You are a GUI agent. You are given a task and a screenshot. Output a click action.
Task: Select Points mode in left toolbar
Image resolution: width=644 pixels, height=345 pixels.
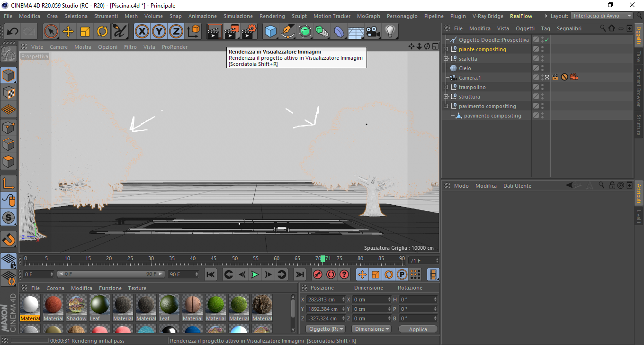pos(9,127)
